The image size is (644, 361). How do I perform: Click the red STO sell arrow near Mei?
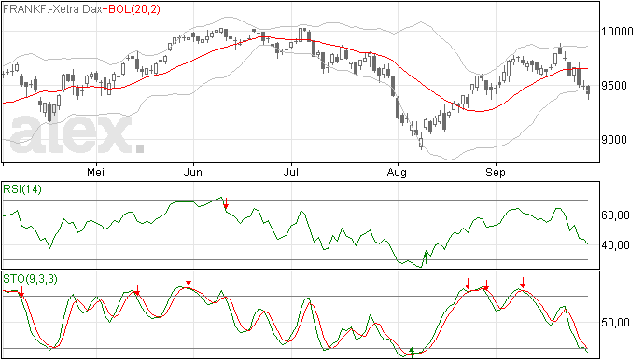coord(137,290)
